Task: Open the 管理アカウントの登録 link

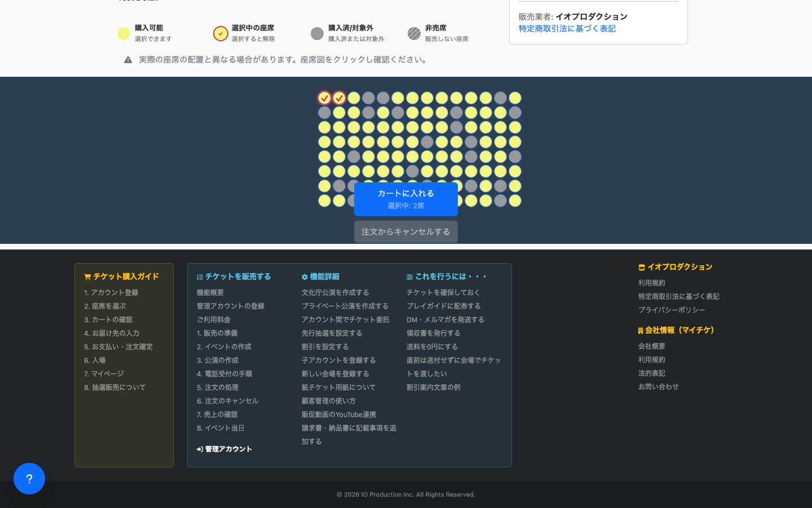Action: click(231, 306)
